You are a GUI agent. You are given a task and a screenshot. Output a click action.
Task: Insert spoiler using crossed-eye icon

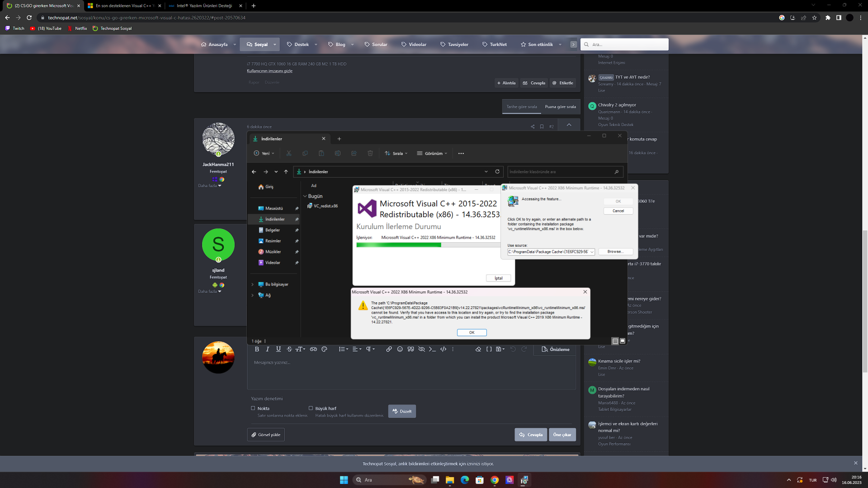pos(421,349)
